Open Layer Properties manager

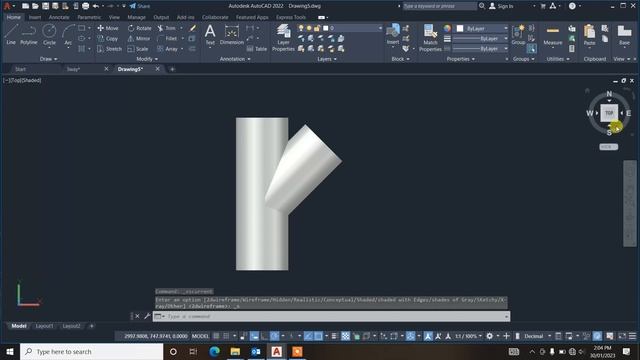pyautogui.click(x=283, y=38)
